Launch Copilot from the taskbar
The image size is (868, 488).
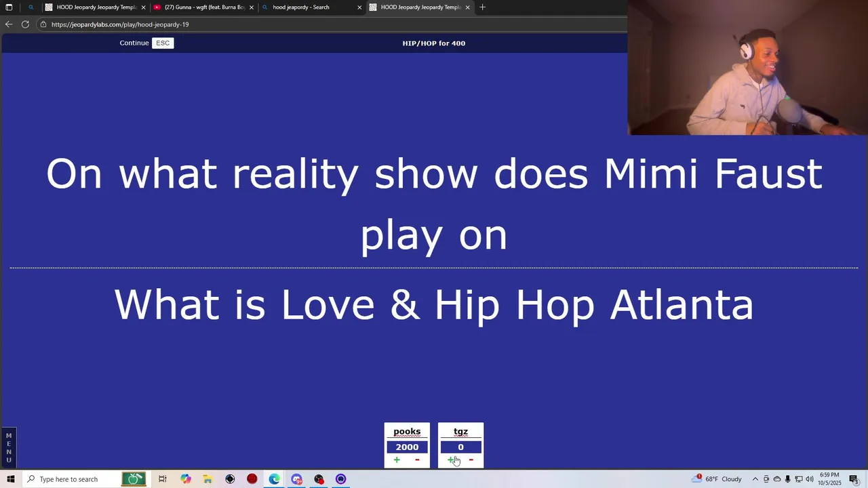pyautogui.click(x=186, y=479)
